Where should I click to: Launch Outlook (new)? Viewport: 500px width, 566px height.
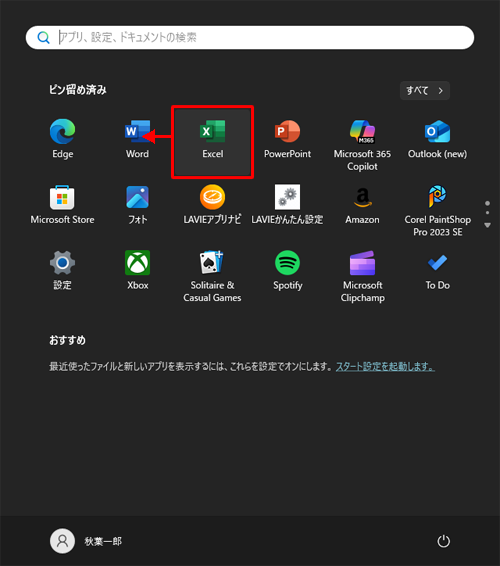click(x=437, y=139)
